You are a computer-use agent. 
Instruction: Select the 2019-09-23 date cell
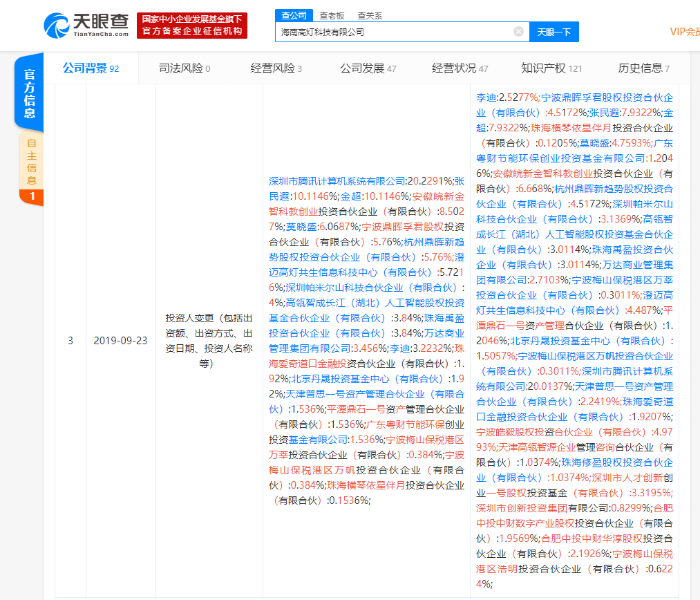120,341
